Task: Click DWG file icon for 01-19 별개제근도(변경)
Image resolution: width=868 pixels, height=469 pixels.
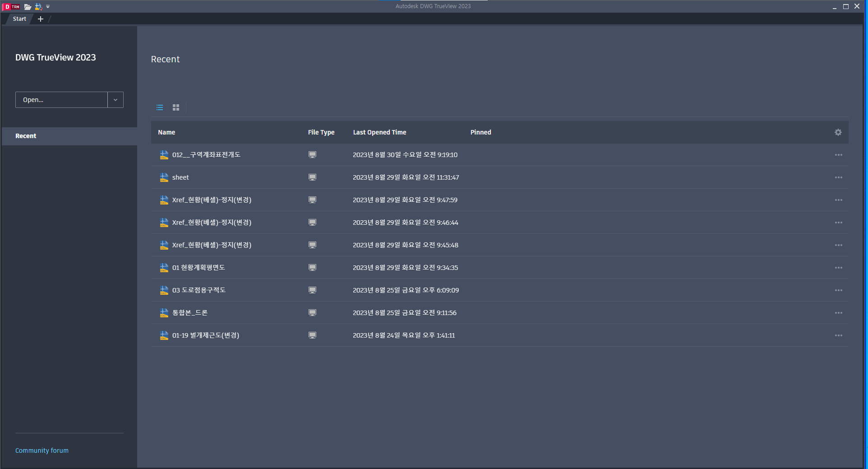Action: 164,335
